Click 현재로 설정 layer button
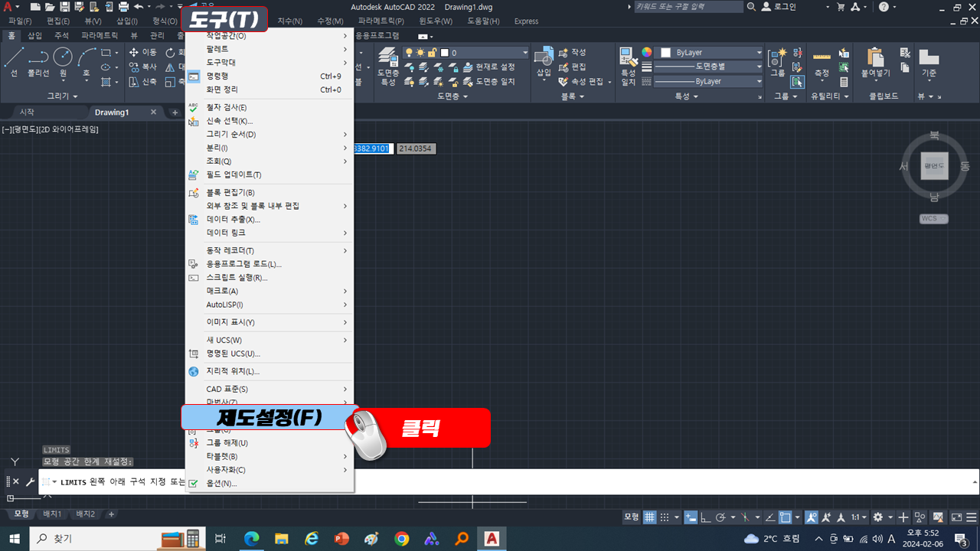The height and width of the screenshot is (551, 980). [489, 67]
